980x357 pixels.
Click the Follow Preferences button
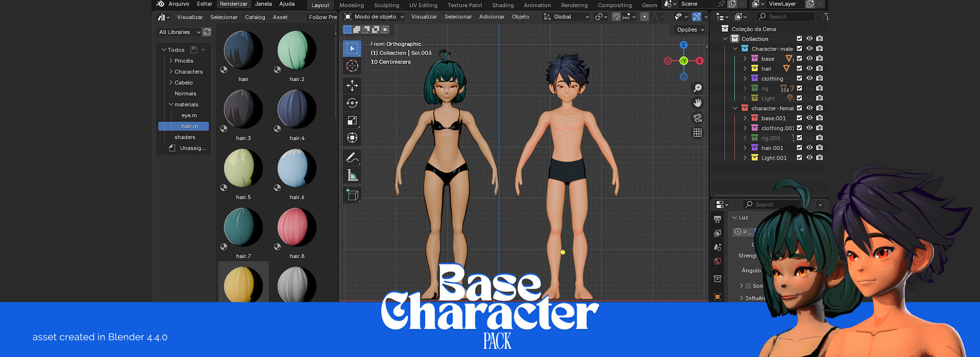(322, 17)
